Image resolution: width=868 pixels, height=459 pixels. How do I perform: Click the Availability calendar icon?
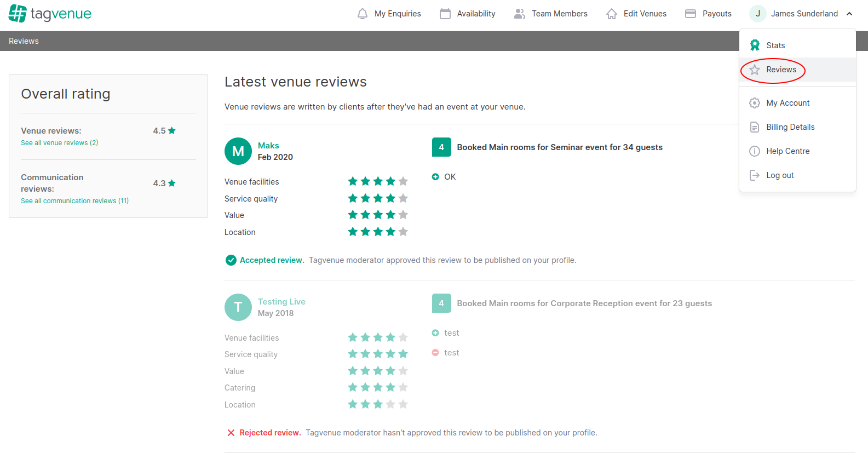click(445, 14)
